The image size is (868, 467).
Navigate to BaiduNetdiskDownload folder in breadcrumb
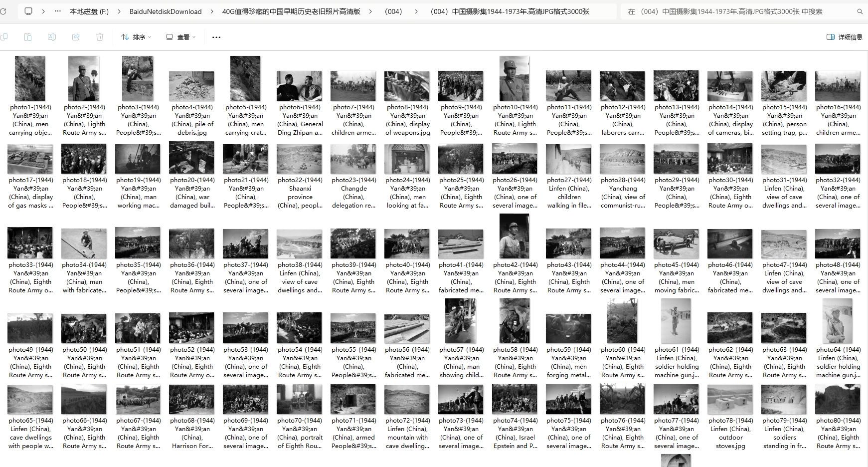point(166,11)
